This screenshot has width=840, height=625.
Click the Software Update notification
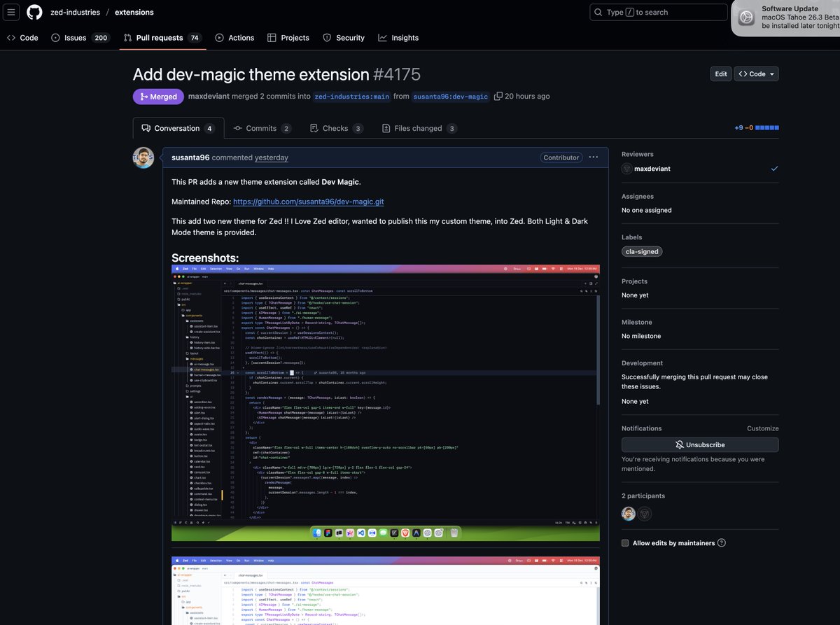click(785, 17)
